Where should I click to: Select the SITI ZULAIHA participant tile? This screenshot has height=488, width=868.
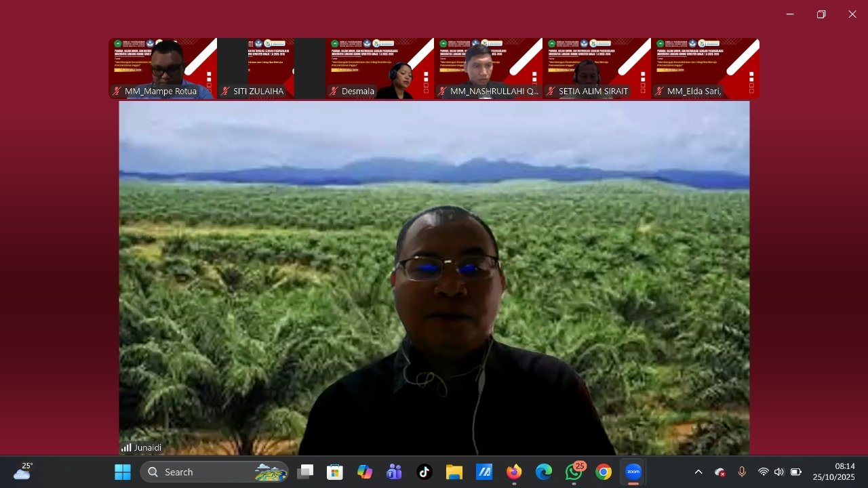click(x=271, y=68)
